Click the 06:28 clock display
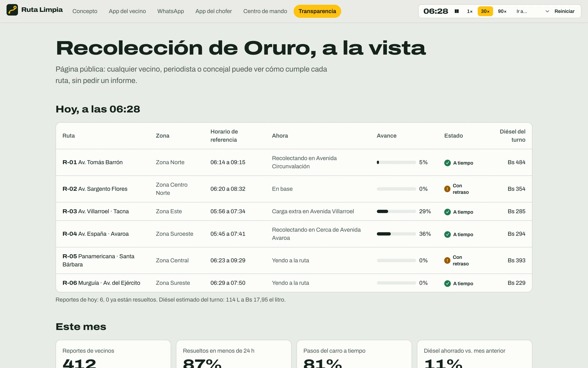This screenshot has height=368, width=588. [436, 11]
